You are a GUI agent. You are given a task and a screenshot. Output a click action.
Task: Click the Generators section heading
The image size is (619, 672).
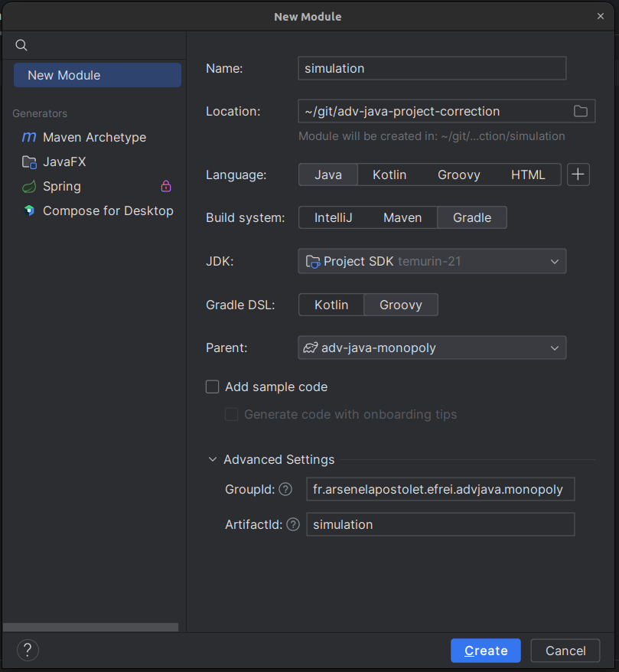click(40, 113)
